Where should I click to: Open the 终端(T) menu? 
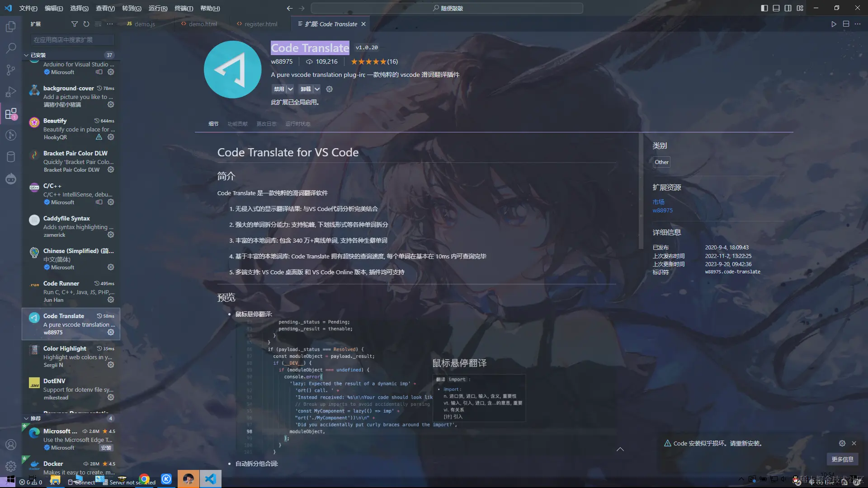(x=184, y=8)
